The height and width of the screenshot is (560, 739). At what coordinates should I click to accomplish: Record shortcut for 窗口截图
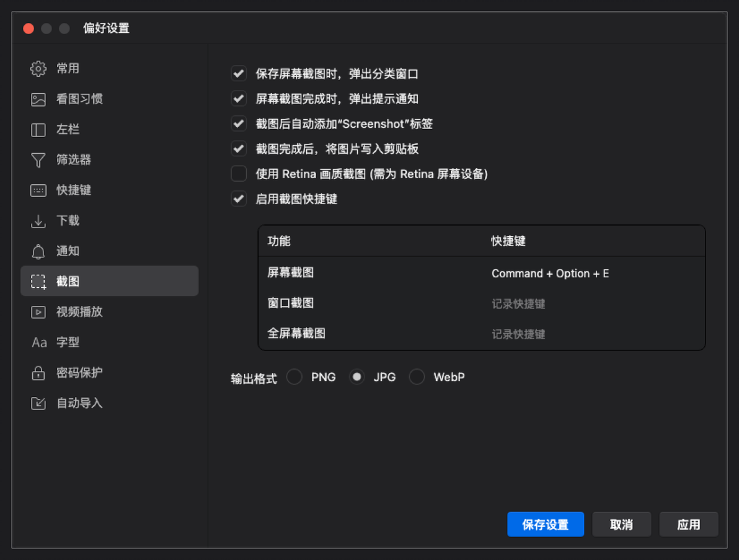pos(518,304)
